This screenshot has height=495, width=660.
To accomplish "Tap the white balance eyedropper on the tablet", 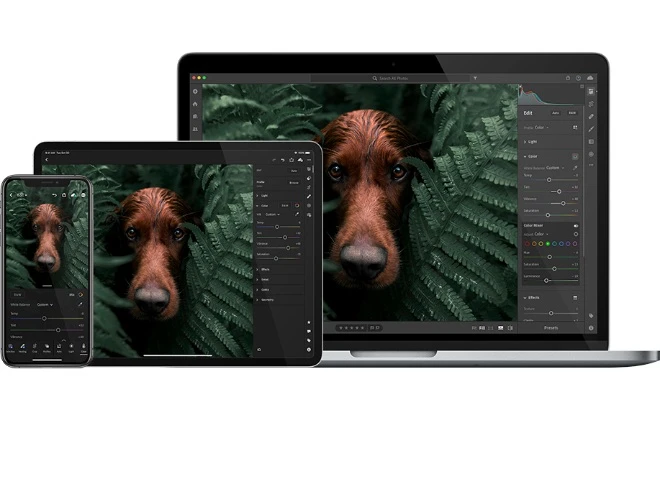I will (297, 214).
